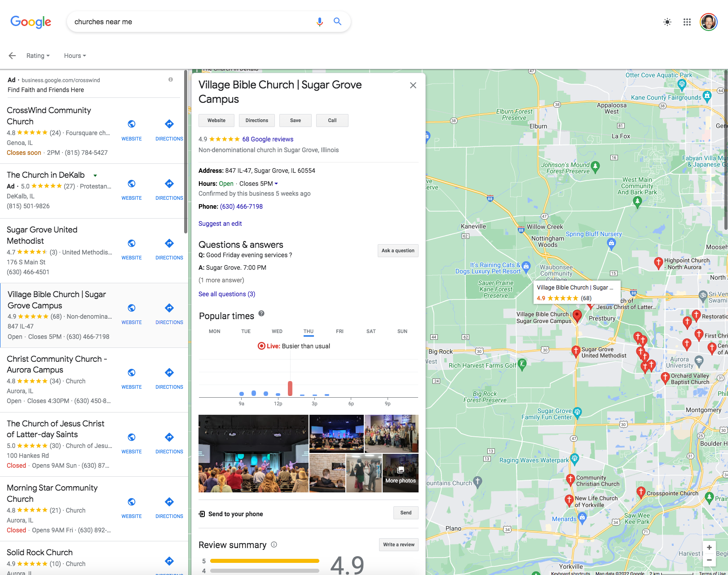Click Ask a question button

pyautogui.click(x=398, y=250)
